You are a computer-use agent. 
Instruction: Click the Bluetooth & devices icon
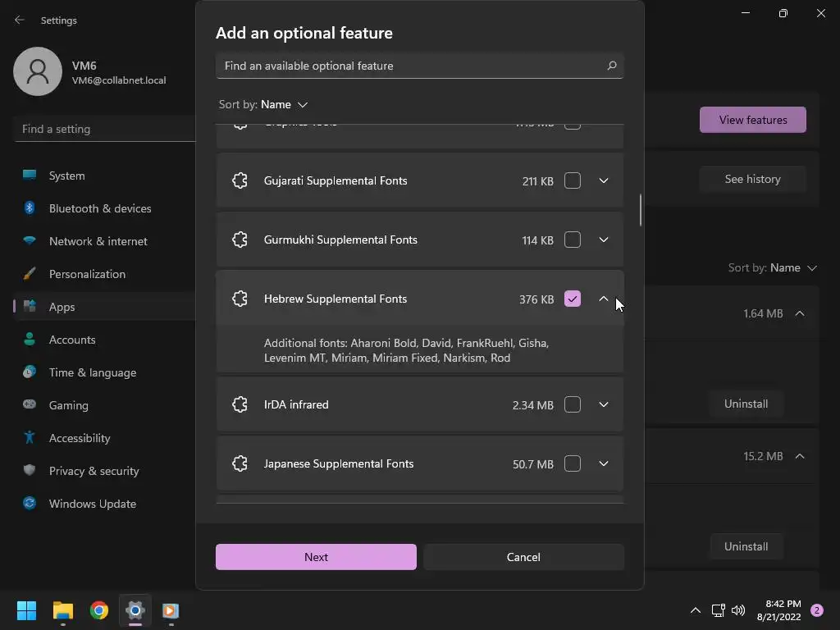[x=30, y=208]
